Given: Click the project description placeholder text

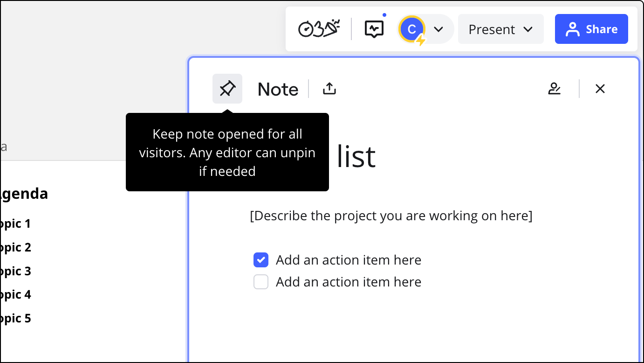Looking at the screenshot, I should click(x=391, y=216).
